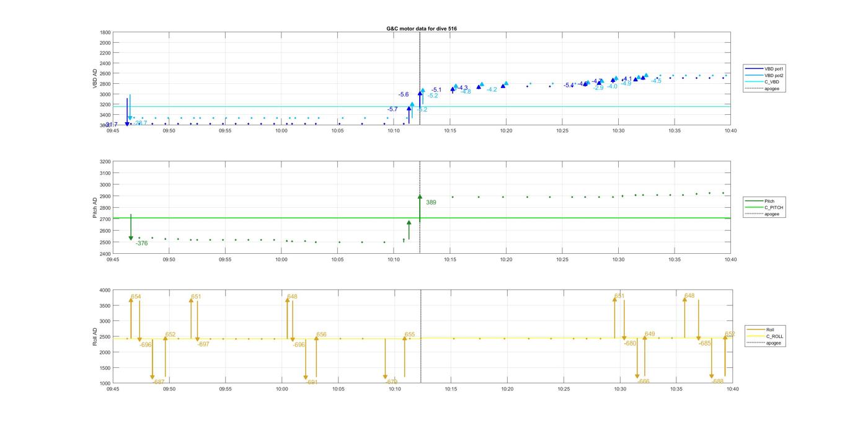Select the 'VBD pot2' legend entry
868x430 pixels.
[x=764, y=75]
